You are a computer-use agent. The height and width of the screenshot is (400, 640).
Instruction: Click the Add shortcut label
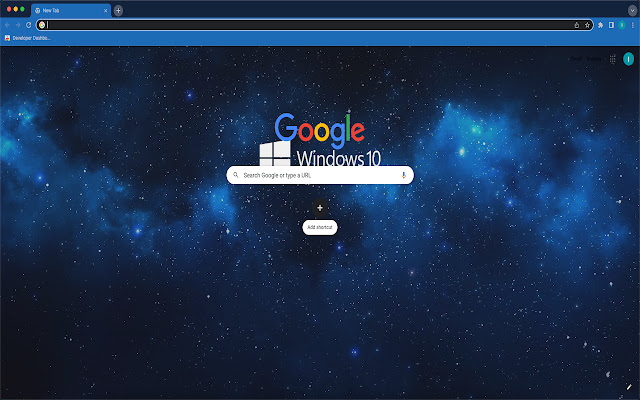(x=320, y=227)
